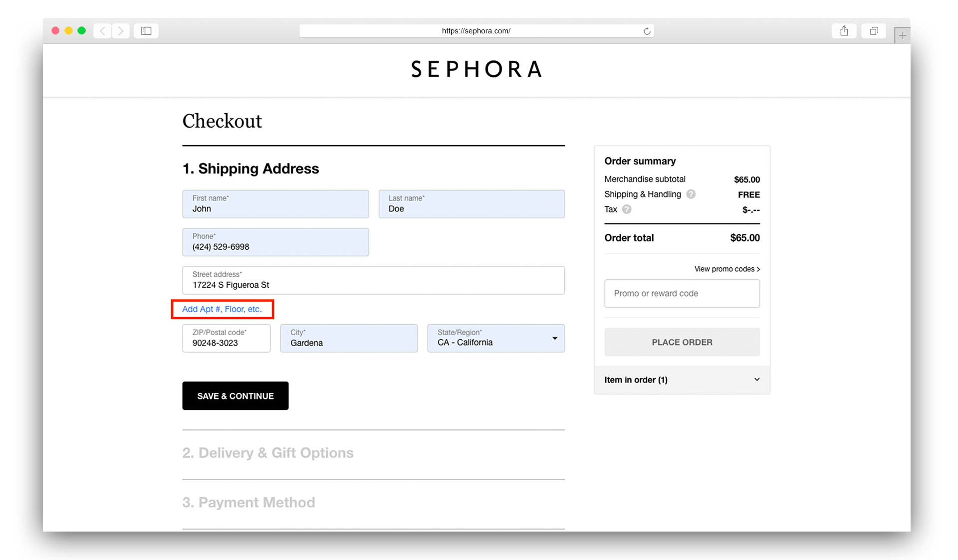
Task: Show all open tabs overview
Action: coord(873,30)
